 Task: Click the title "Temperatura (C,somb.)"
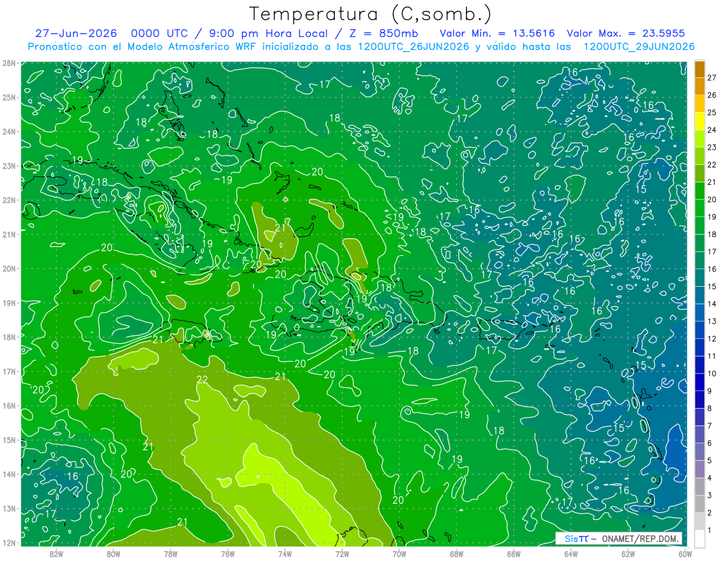(x=371, y=14)
